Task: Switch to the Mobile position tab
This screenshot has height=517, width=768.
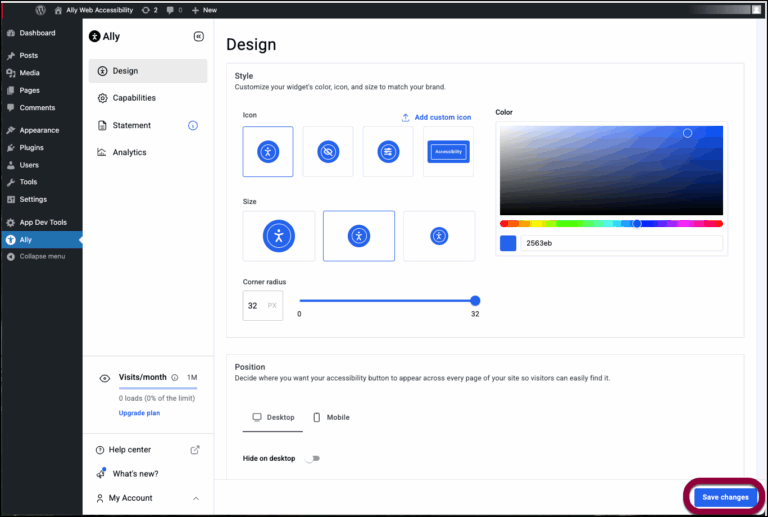Action: click(x=331, y=417)
